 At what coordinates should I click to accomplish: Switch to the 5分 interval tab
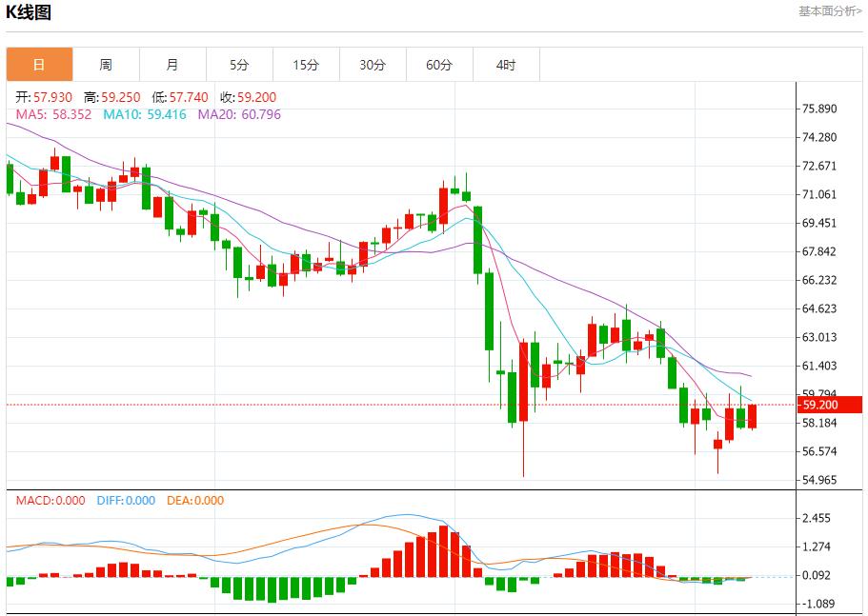(x=239, y=65)
